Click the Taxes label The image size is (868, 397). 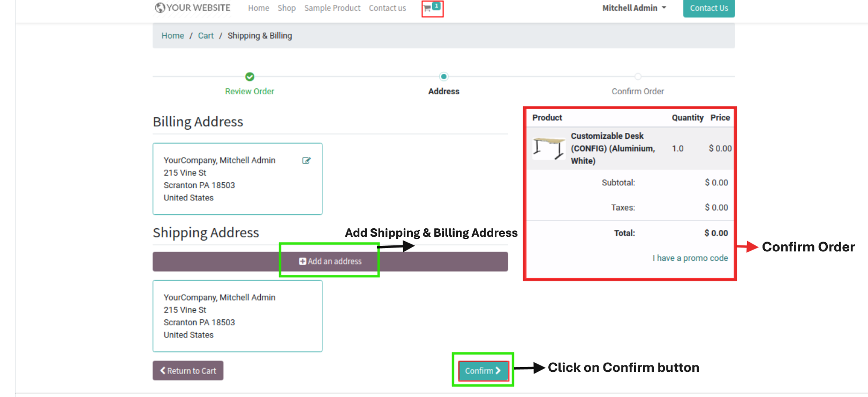tap(623, 207)
